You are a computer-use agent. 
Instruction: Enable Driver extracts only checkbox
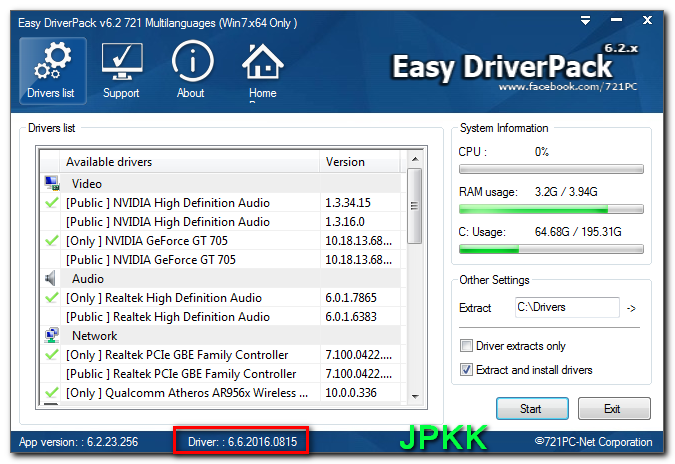click(x=466, y=346)
